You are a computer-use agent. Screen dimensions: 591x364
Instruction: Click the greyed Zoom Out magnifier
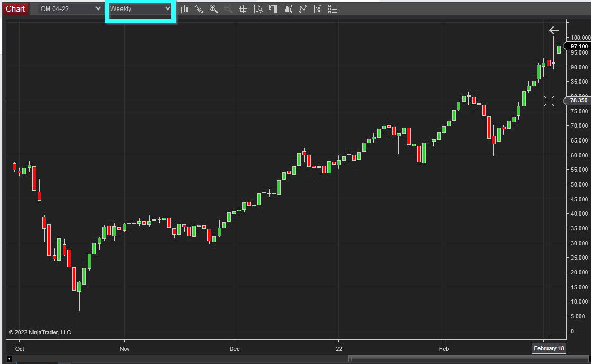click(x=229, y=9)
